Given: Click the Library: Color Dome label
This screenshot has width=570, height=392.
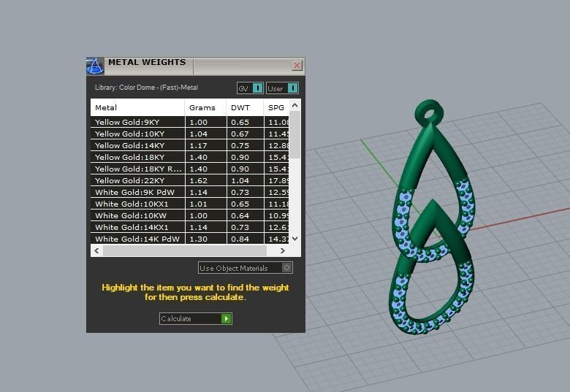Looking at the screenshot, I should pos(146,88).
